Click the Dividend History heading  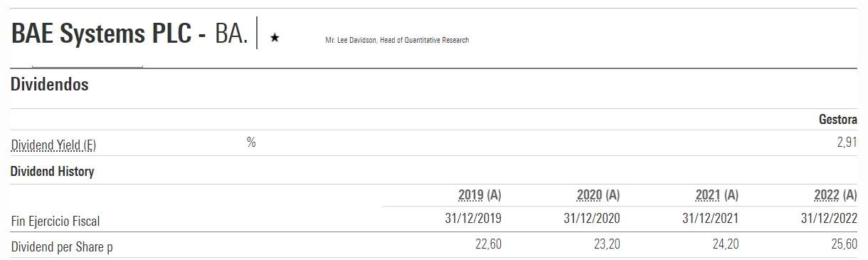[53, 172]
